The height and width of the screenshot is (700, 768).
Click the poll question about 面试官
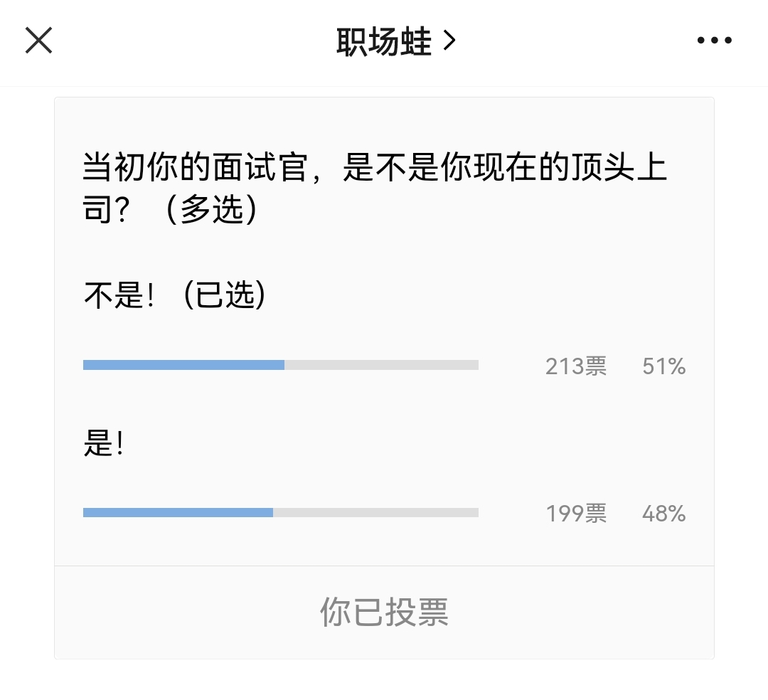[375, 188]
